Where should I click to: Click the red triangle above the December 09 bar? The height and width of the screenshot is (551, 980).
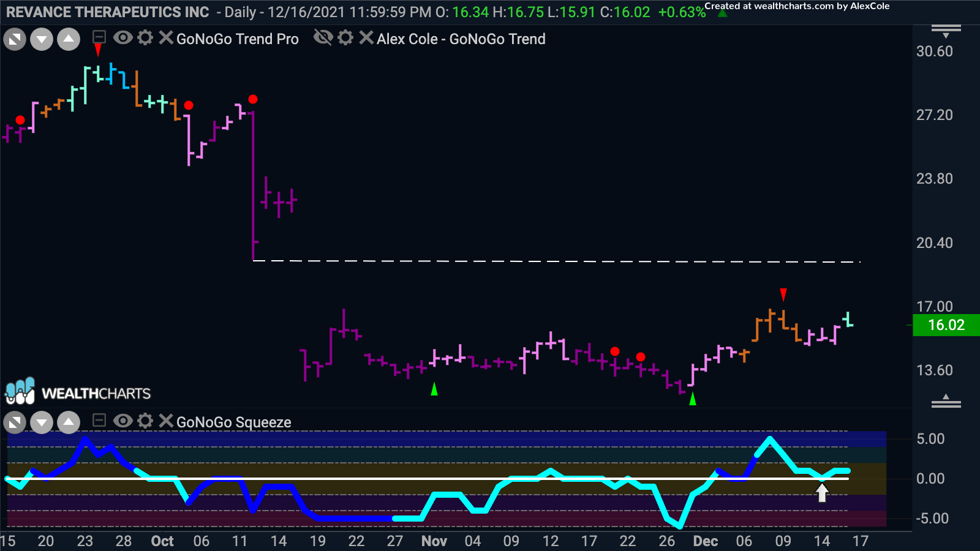[x=783, y=295]
